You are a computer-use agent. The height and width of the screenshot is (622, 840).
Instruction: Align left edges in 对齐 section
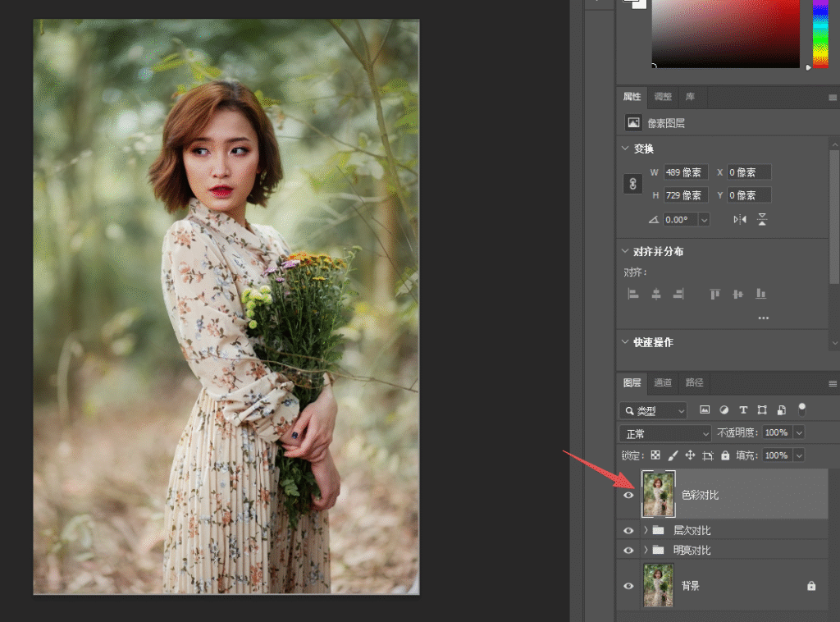[633, 294]
